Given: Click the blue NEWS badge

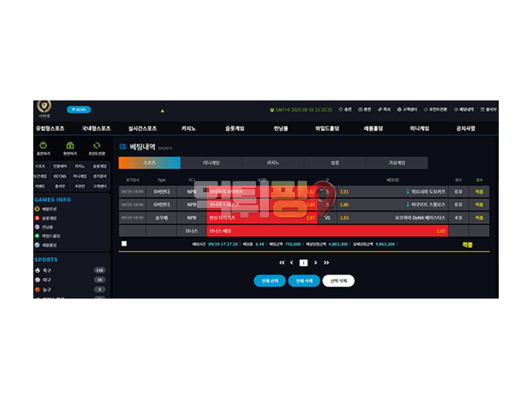Looking at the screenshot, I should (x=78, y=110).
